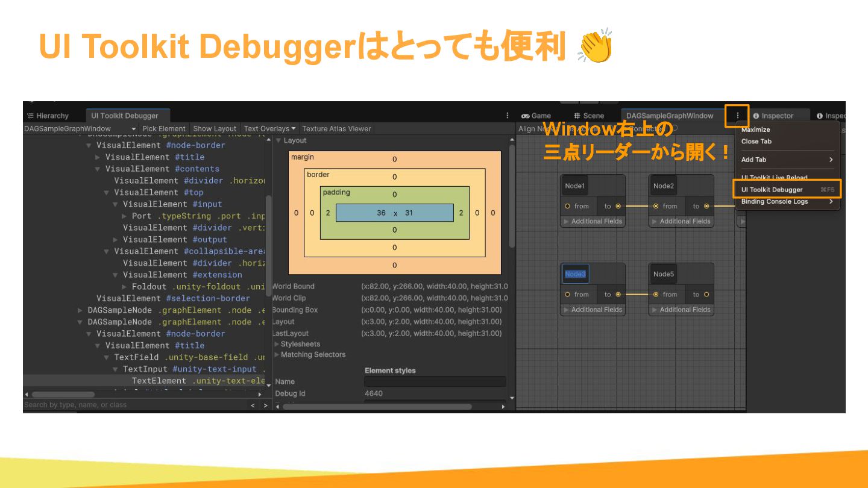
Task: Click the Inspector tab info icon
Action: (756, 116)
